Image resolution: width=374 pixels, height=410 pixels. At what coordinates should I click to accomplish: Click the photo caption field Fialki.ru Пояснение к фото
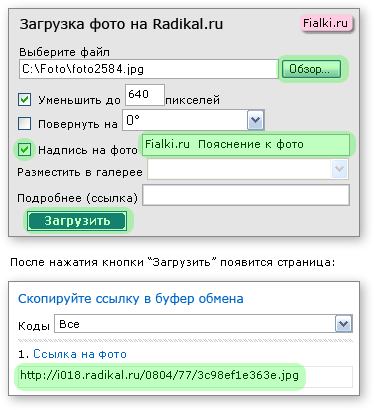pyautogui.click(x=246, y=145)
